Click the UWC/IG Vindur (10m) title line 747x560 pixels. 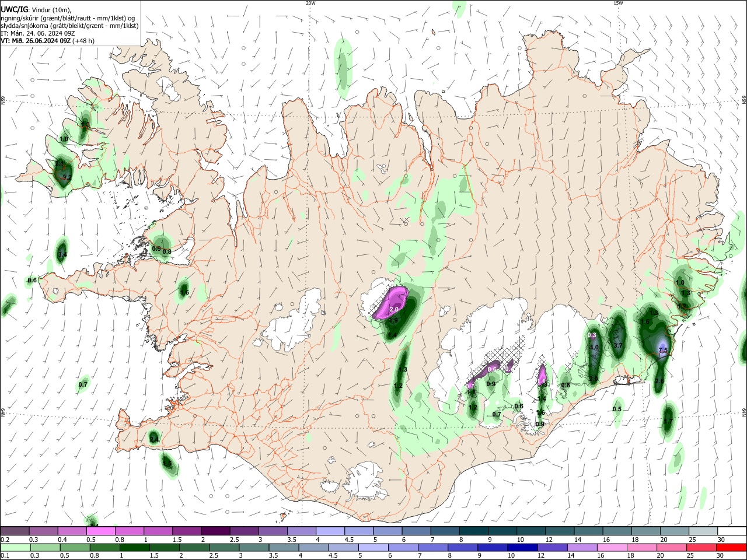coord(36,9)
